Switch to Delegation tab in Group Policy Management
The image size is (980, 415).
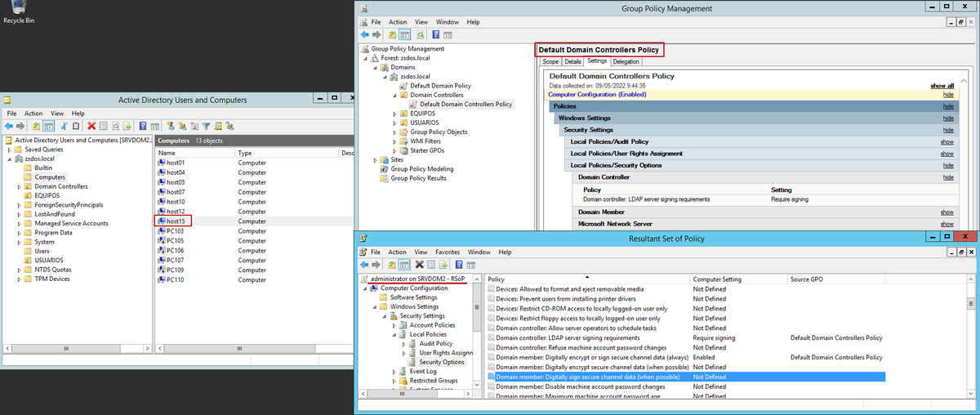pos(626,61)
